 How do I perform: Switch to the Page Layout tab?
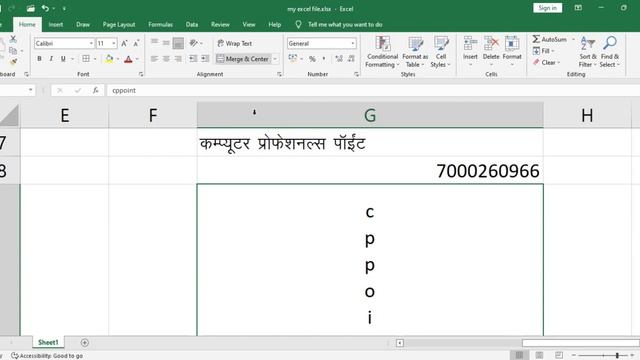pos(119,24)
